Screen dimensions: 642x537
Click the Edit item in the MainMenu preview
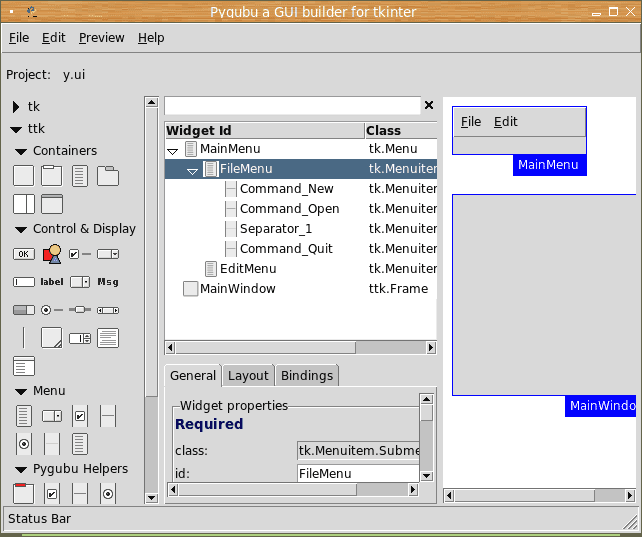pos(506,122)
